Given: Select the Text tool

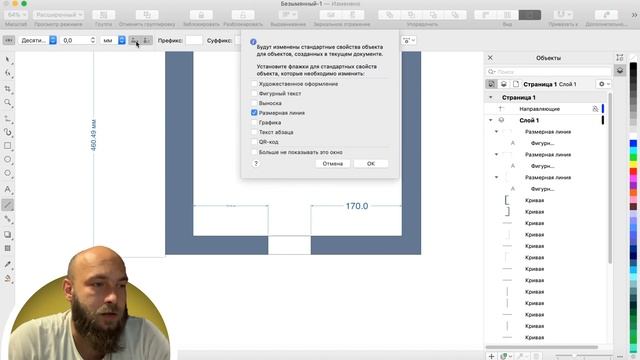Looking at the screenshot, I should point(8,189).
